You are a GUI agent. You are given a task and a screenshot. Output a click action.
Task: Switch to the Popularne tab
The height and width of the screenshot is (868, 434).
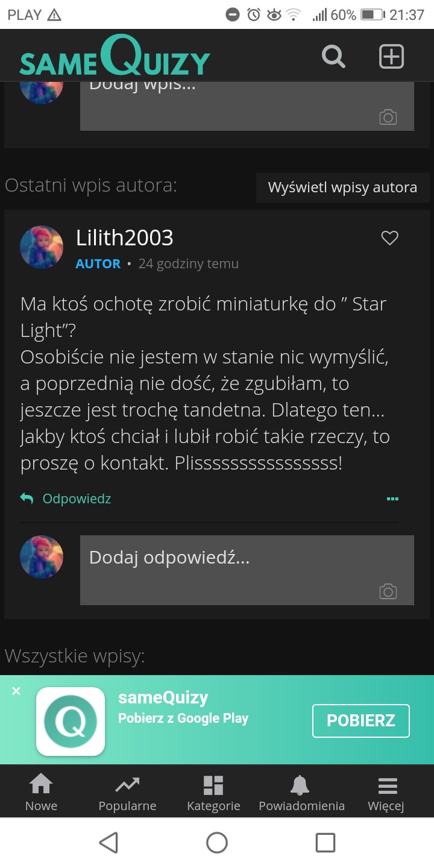[127, 793]
